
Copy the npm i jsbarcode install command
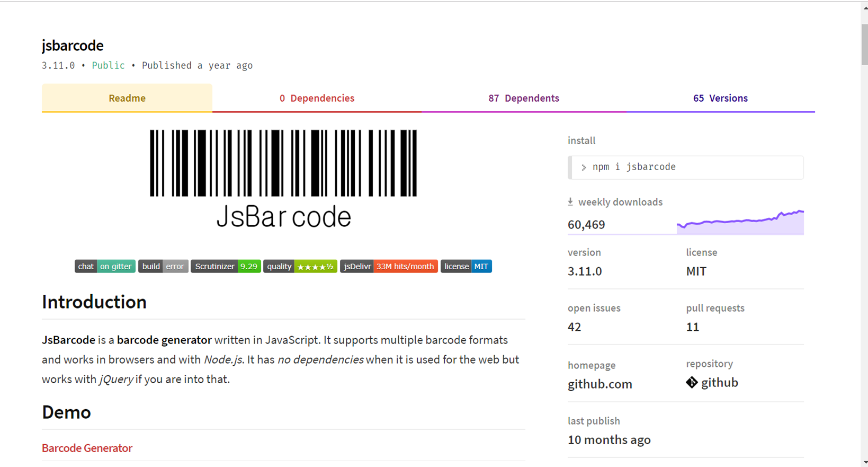pyautogui.click(x=686, y=167)
